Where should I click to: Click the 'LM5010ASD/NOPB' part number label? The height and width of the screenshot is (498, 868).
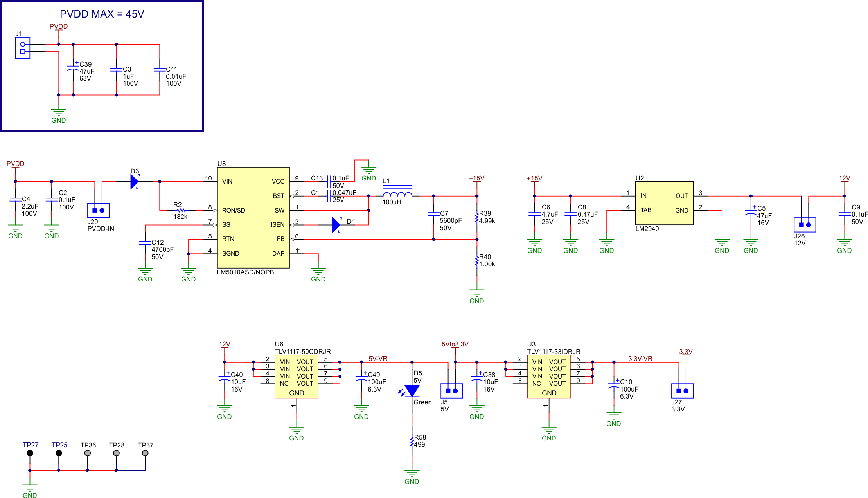tap(245, 272)
